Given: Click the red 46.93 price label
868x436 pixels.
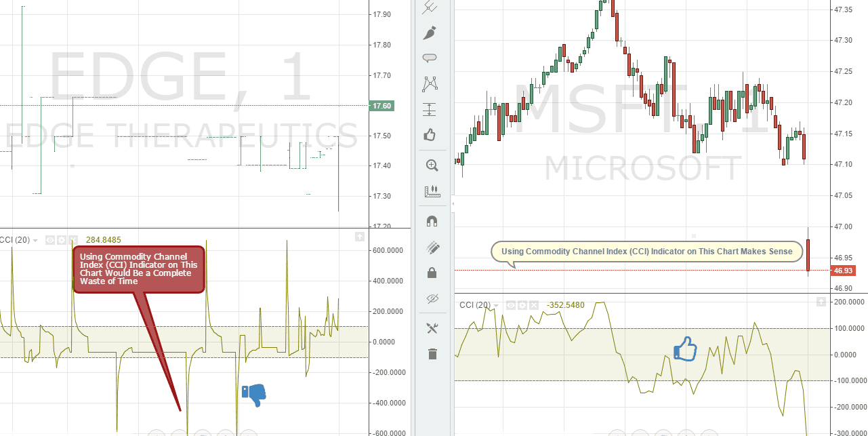Looking at the screenshot, I should [842, 270].
